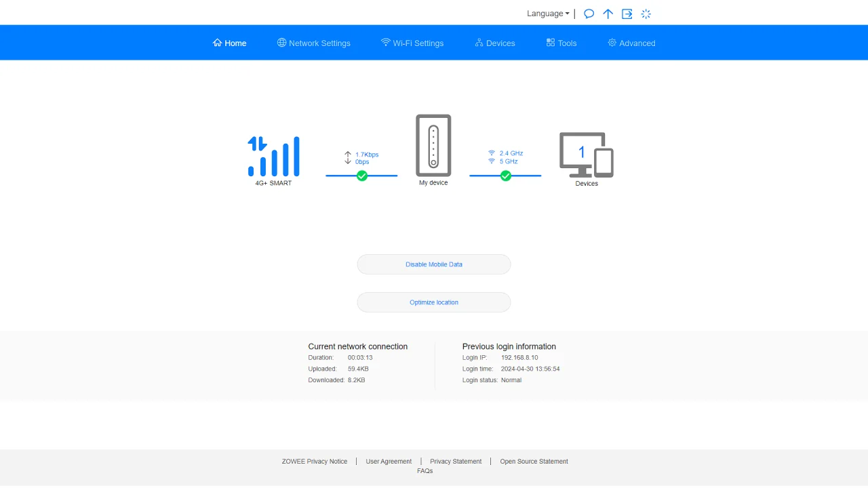Viewport: 868px width, 488px height.
Task: Open the Open Source Statement link
Action: pyautogui.click(x=534, y=462)
